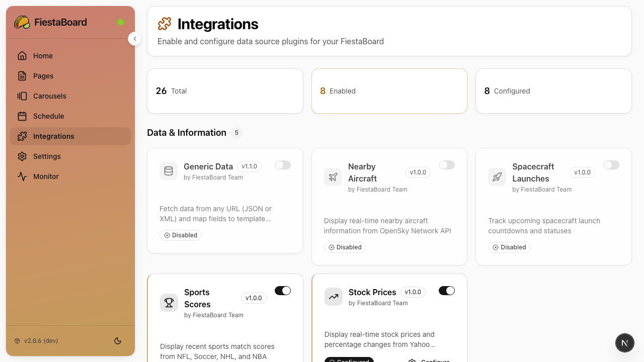Collapse the sidebar with the chevron button
644x362 pixels.
tap(135, 39)
